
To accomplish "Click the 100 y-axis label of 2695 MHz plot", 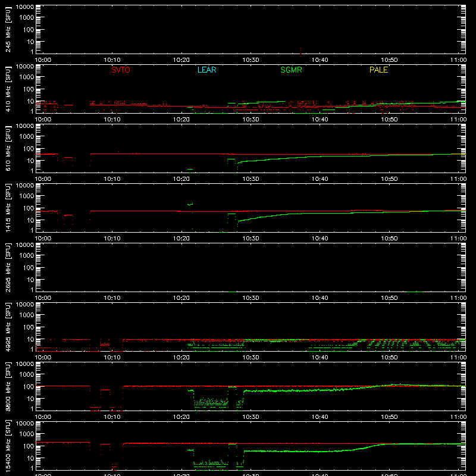I will pos(29,268).
